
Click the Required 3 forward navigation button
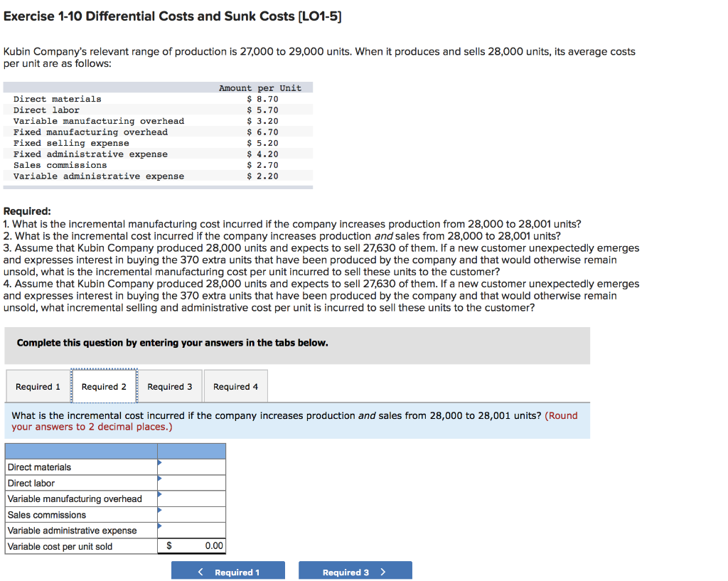[355, 570]
